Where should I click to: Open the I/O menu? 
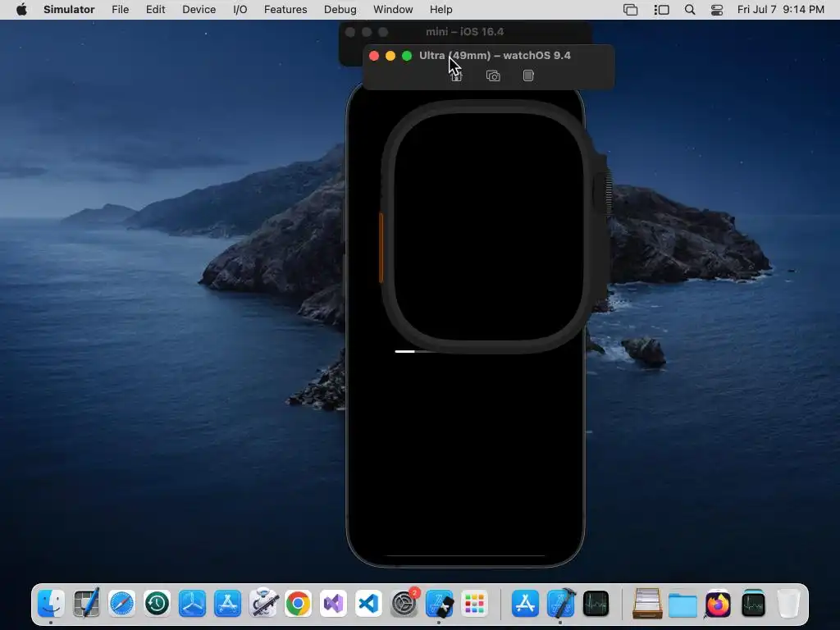240,10
